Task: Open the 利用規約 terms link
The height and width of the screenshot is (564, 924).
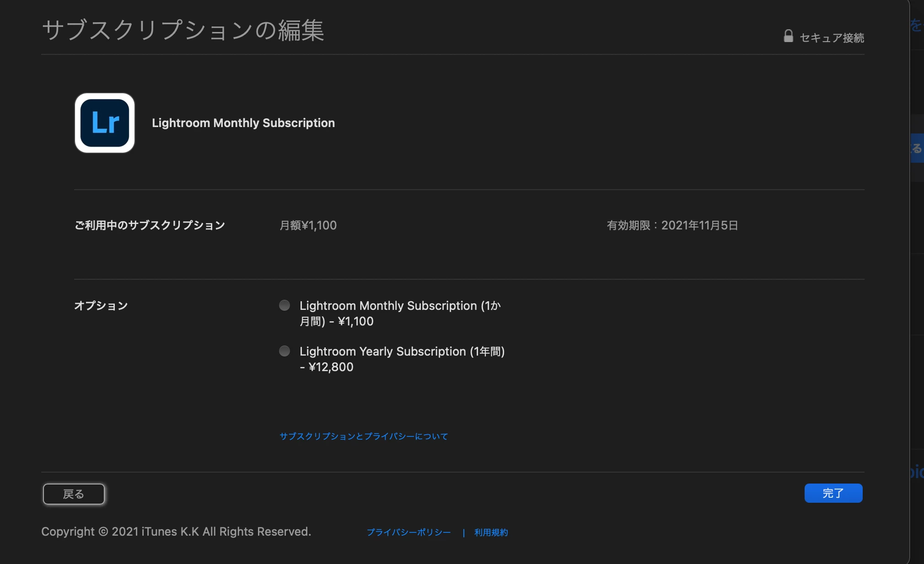Action: click(491, 532)
